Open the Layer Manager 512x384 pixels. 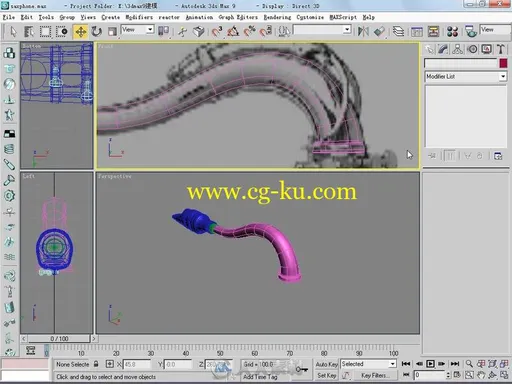pyautogui.click(x=398, y=32)
